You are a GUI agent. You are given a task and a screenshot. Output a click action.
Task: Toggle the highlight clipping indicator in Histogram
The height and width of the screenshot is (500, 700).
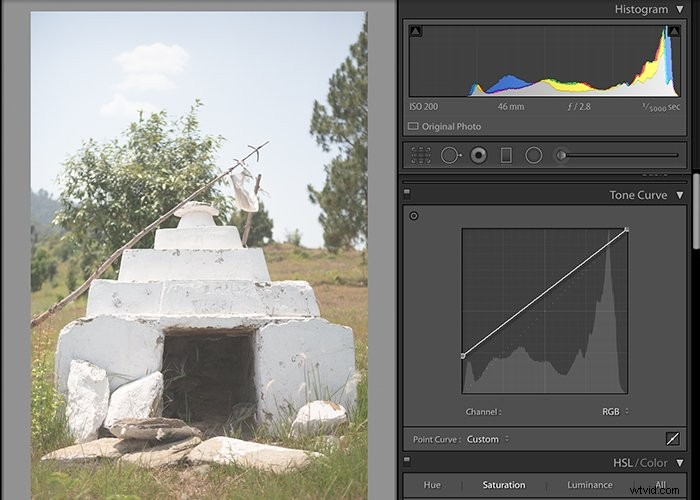click(674, 31)
